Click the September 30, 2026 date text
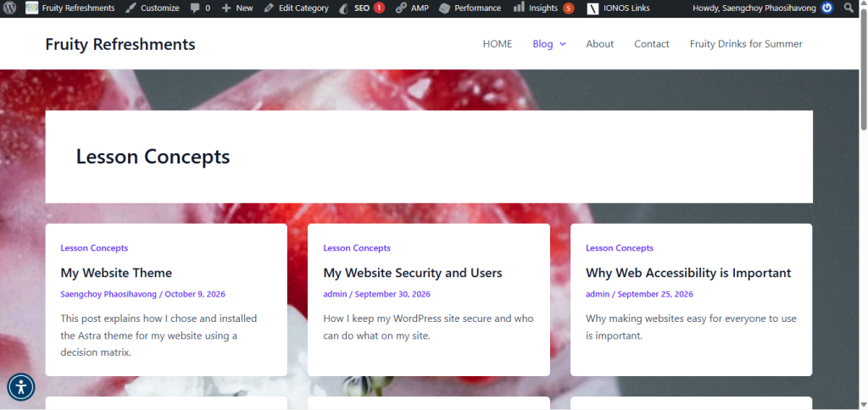This screenshot has height=410, width=868. (392, 294)
